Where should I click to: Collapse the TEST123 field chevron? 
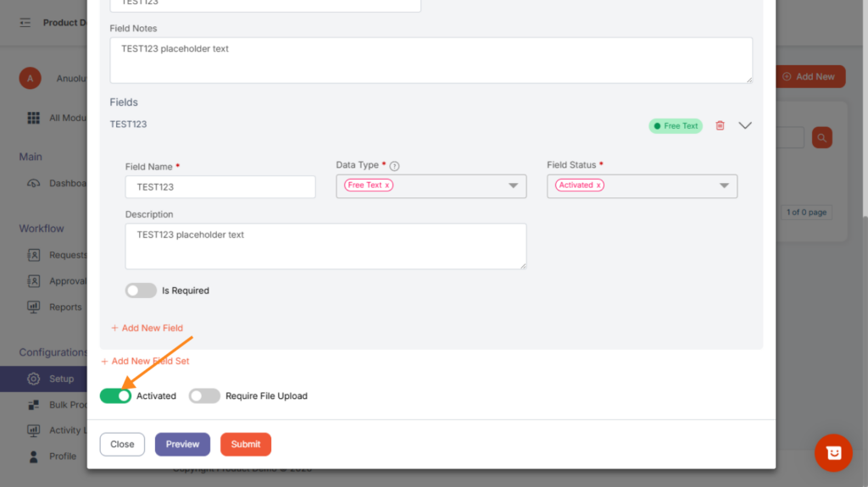click(745, 125)
